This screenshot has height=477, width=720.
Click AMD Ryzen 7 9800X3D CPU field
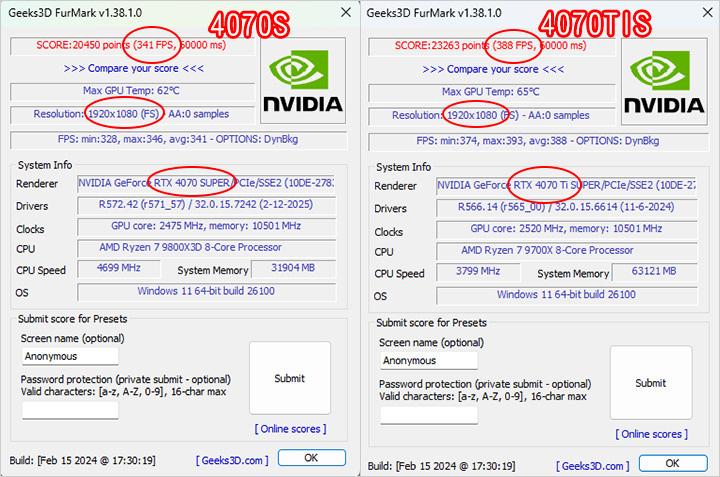(x=207, y=248)
